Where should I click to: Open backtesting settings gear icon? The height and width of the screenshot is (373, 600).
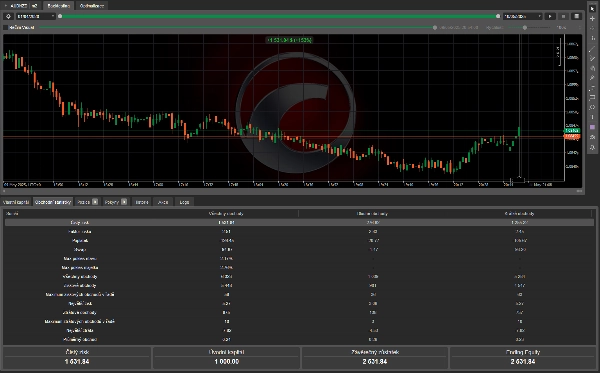8,16
